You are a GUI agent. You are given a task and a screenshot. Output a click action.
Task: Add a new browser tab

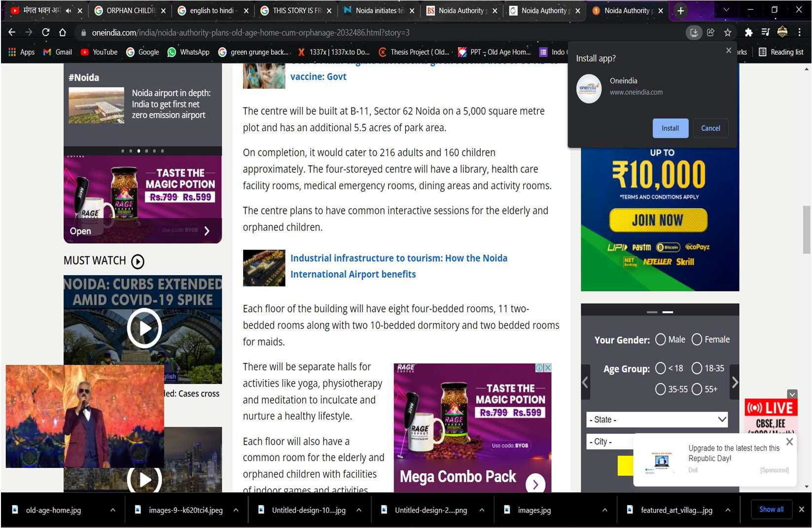pyautogui.click(x=680, y=10)
